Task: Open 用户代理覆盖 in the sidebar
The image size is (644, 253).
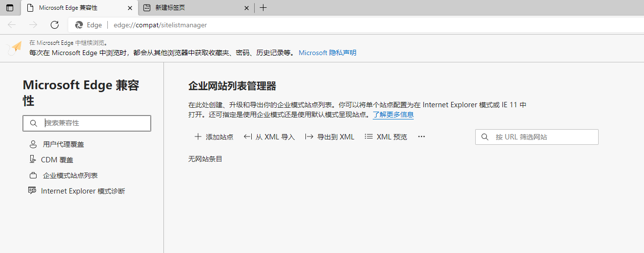Action: [63, 144]
